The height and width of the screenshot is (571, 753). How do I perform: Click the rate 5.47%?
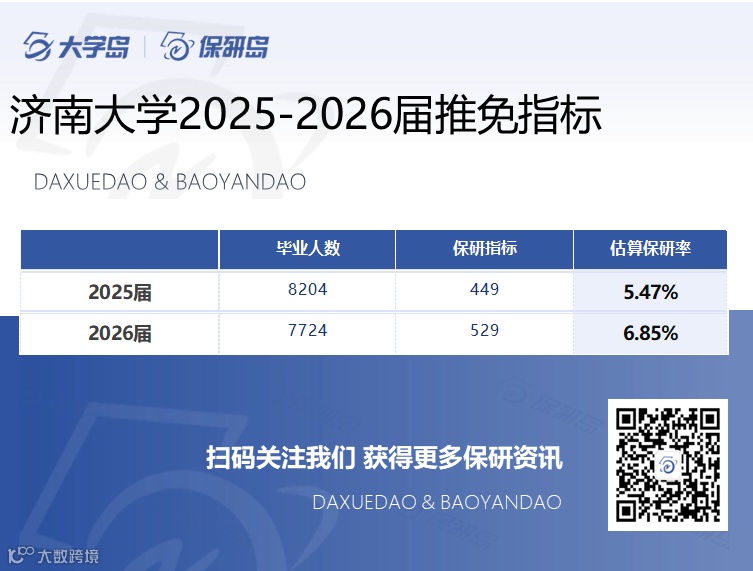651,292
